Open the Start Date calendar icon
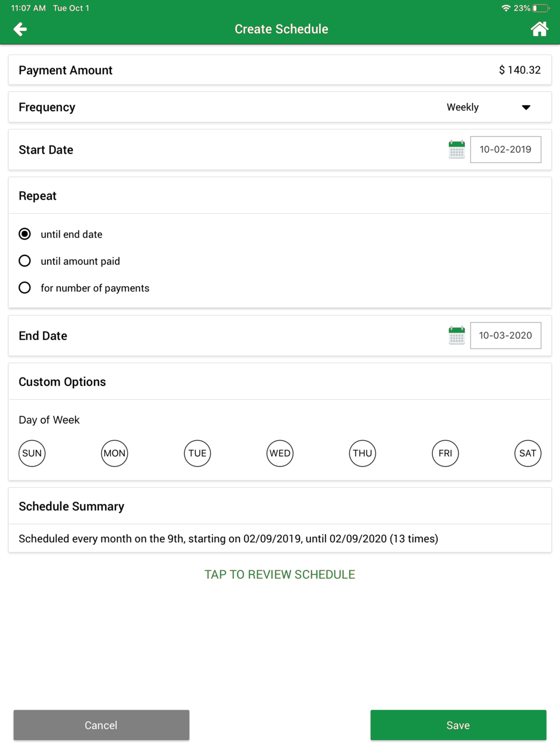 (x=457, y=150)
